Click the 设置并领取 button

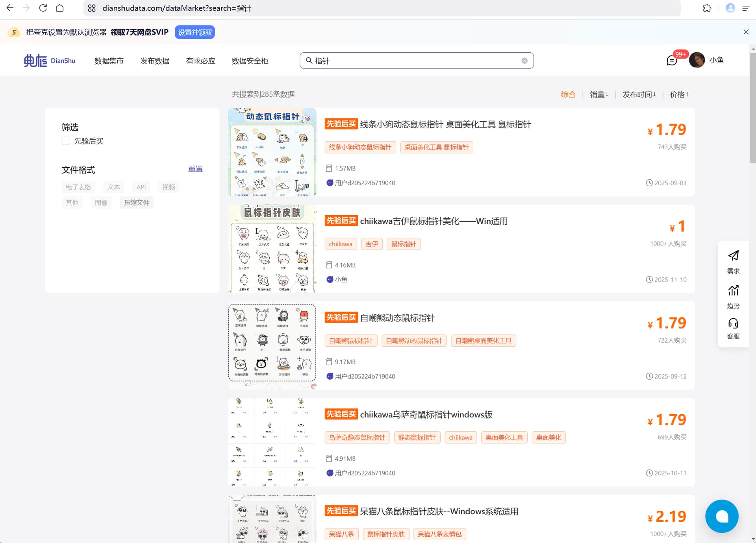tap(195, 32)
